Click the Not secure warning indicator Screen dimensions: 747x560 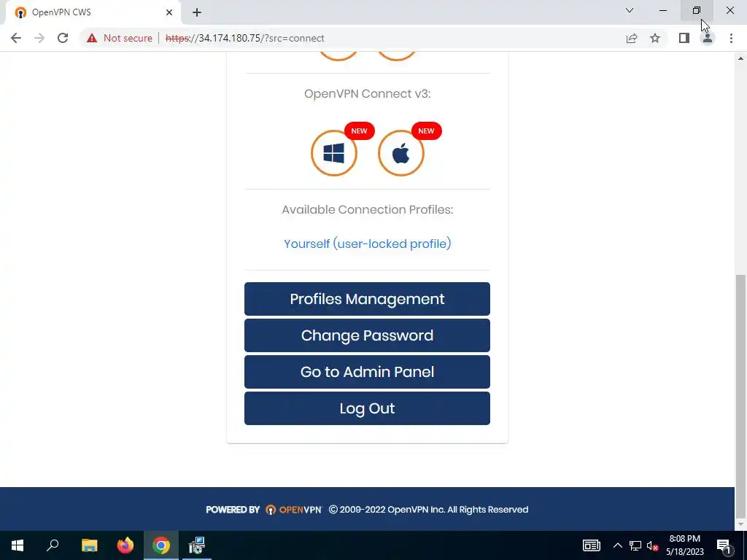[120, 38]
